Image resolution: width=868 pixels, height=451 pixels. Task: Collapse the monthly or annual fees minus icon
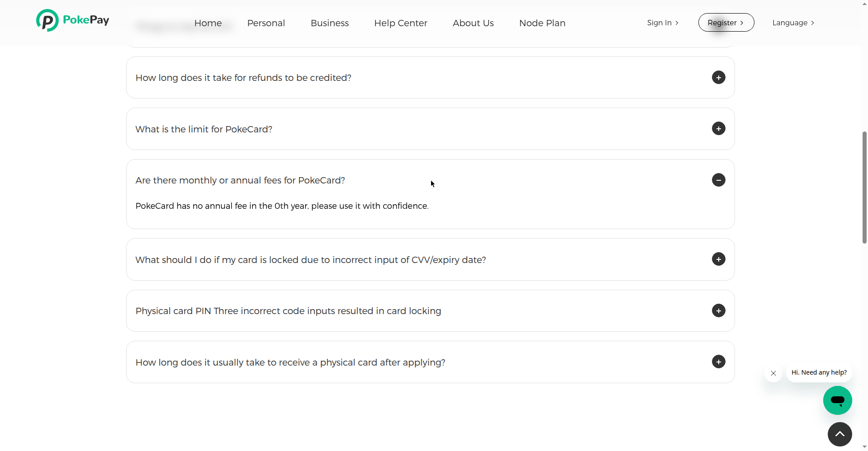[718, 180]
